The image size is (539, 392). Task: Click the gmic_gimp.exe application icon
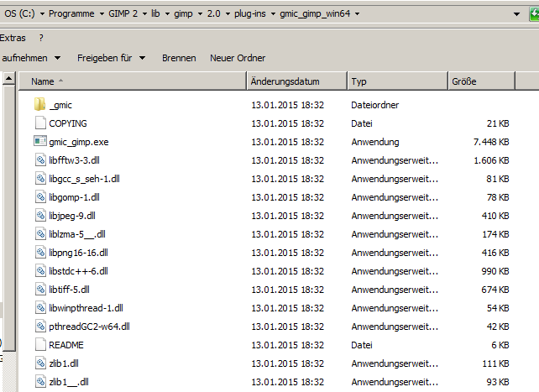coord(40,141)
